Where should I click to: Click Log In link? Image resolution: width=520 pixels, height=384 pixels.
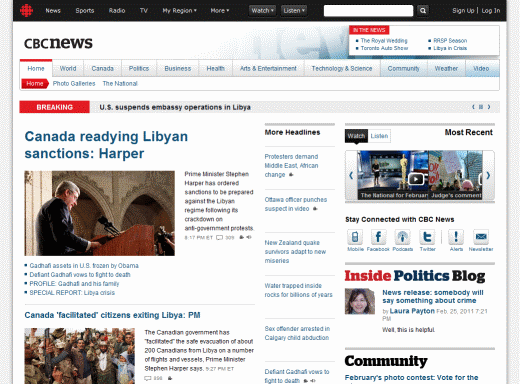tap(491, 11)
